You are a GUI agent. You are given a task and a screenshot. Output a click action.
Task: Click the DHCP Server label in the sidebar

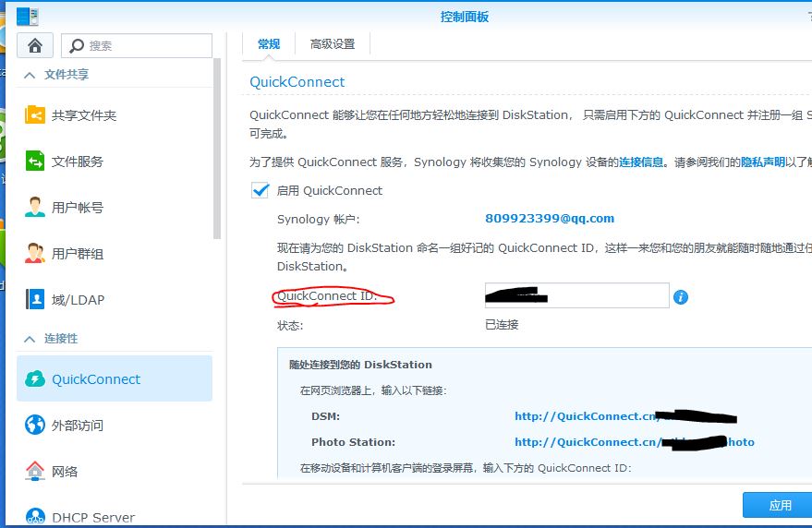[x=93, y=517]
